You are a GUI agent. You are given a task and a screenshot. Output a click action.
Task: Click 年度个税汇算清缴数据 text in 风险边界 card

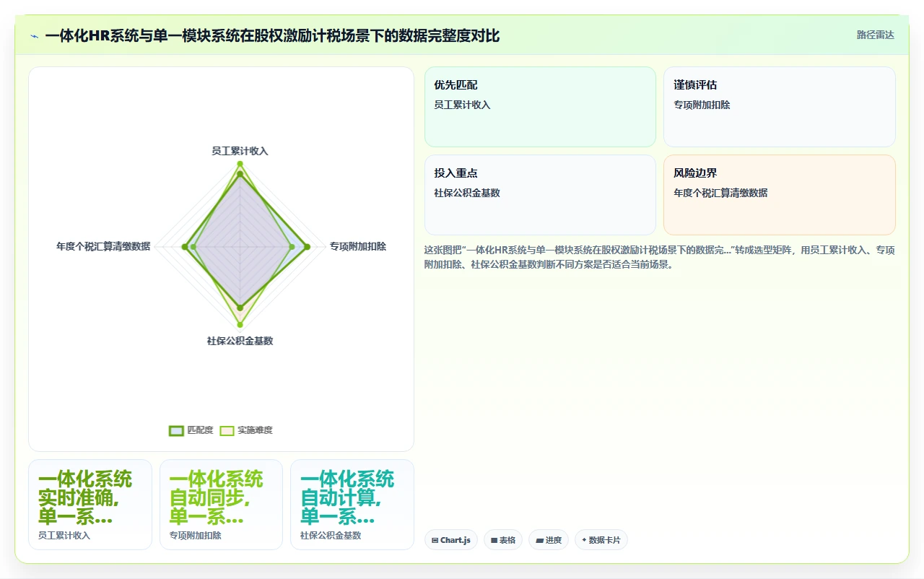click(x=720, y=193)
